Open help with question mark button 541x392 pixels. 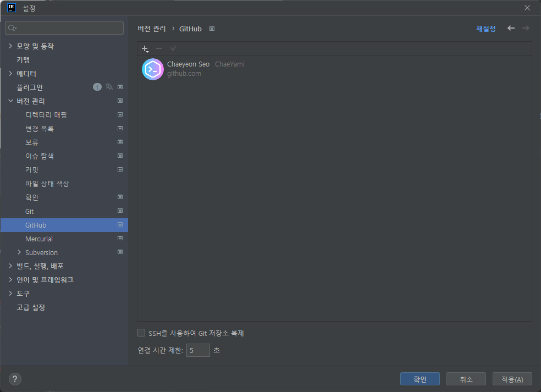[15, 379]
